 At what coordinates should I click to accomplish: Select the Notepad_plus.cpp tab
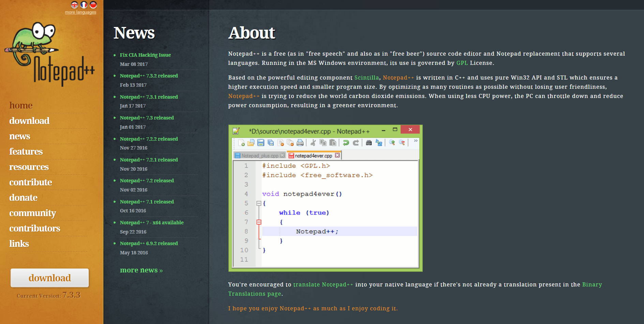[x=260, y=156]
